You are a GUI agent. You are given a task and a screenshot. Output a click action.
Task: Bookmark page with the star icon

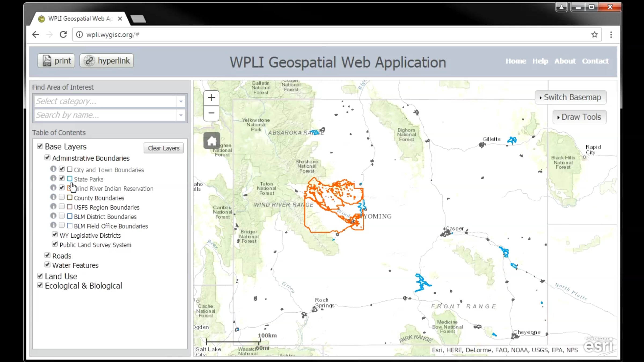pyautogui.click(x=594, y=35)
